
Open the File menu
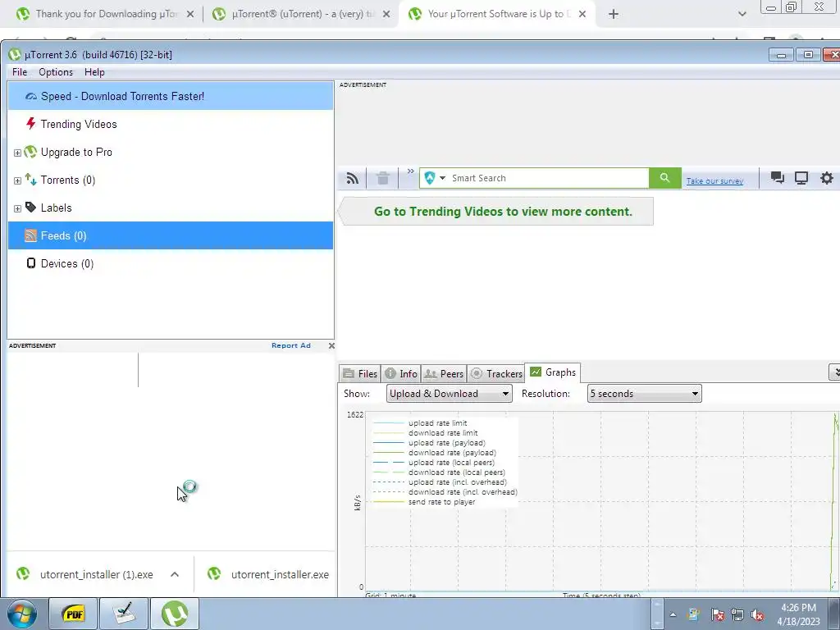[20, 72]
